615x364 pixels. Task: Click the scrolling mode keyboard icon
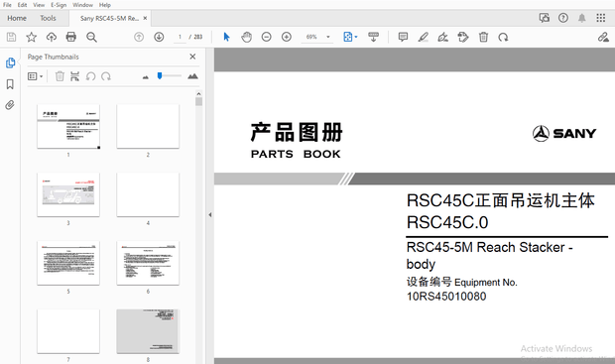[373, 37]
